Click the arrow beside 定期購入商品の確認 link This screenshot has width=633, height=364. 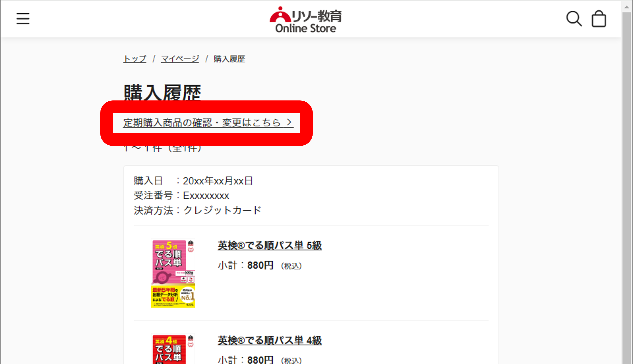click(x=289, y=122)
